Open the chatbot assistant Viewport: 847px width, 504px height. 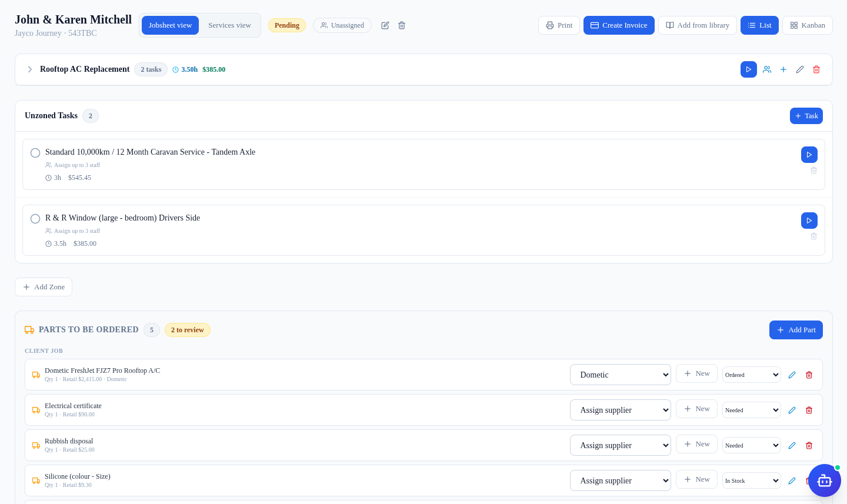pos(825,480)
